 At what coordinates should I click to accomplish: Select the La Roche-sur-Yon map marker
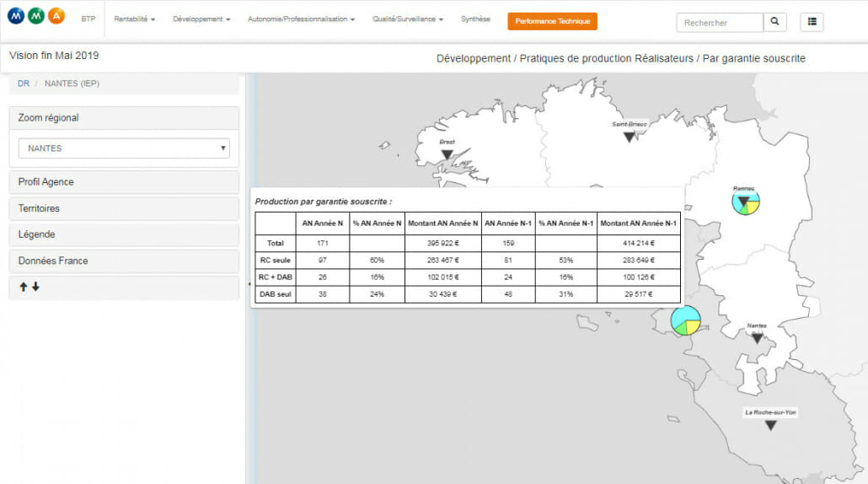pyautogui.click(x=770, y=425)
